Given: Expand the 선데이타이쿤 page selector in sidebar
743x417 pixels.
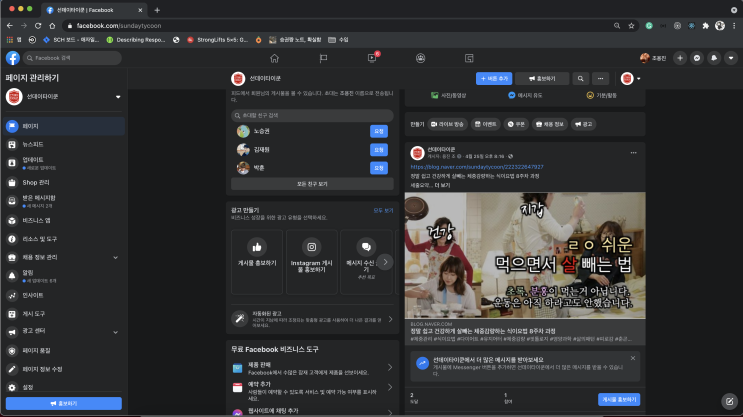Looking at the screenshot, I should click(118, 97).
